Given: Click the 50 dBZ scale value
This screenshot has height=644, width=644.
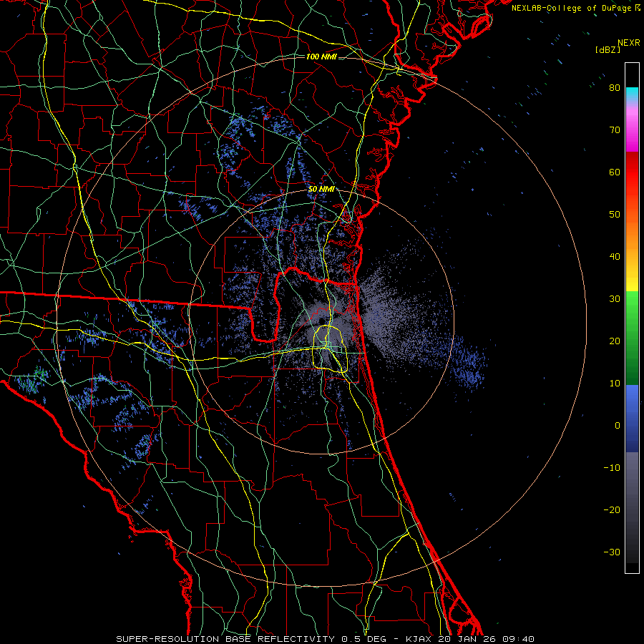Looking at the screenshot, I should pyautogui.click(x=615, y=215).
